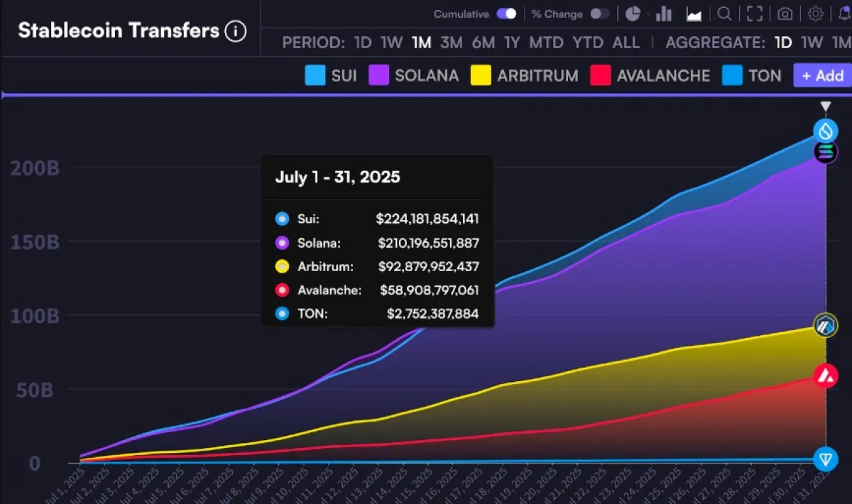
Task: Open the notification bell
Action: (844, 13)
